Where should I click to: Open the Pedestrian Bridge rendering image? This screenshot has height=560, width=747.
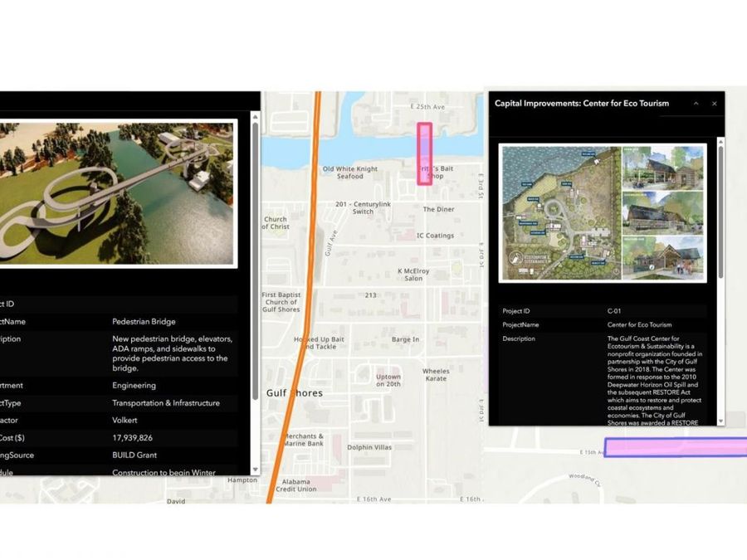[116, 193]
